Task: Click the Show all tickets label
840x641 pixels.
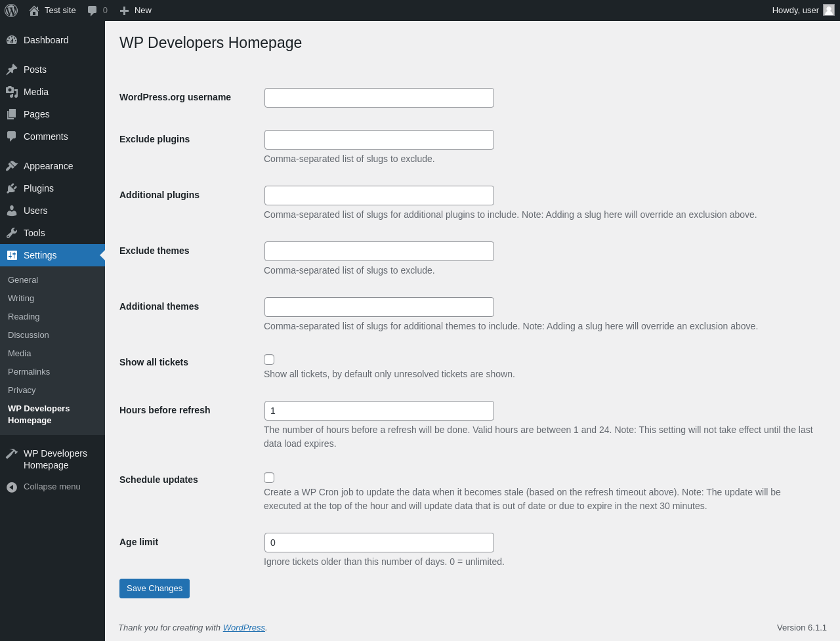Action: (154, 362)
